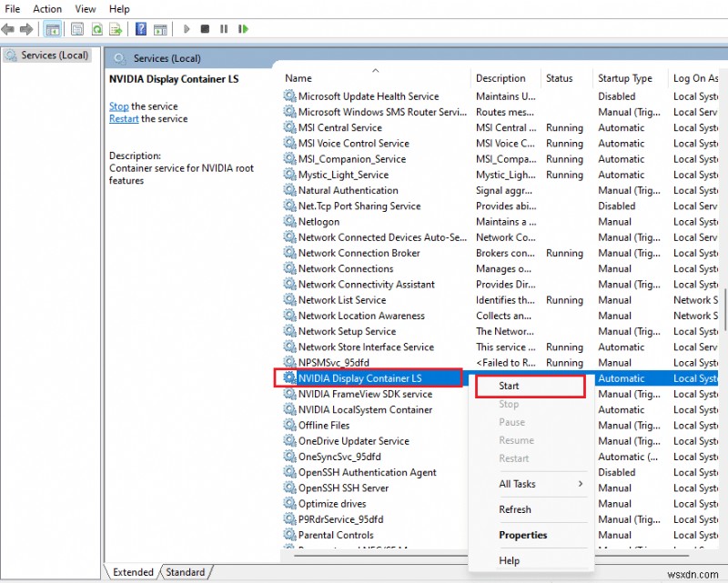Select MSI_Companion_Service row
This screenshot has height=583, width=728.
point(500,159)
